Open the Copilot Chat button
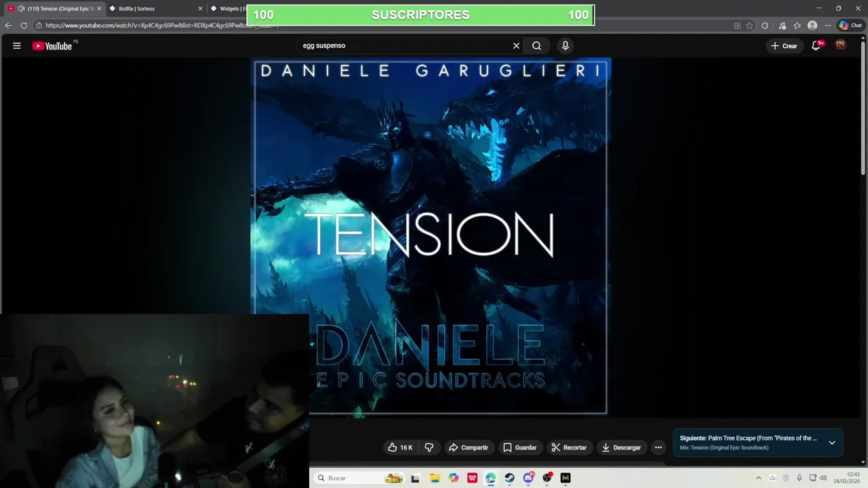This screenshot has width=868, height=488. (850, 25)
